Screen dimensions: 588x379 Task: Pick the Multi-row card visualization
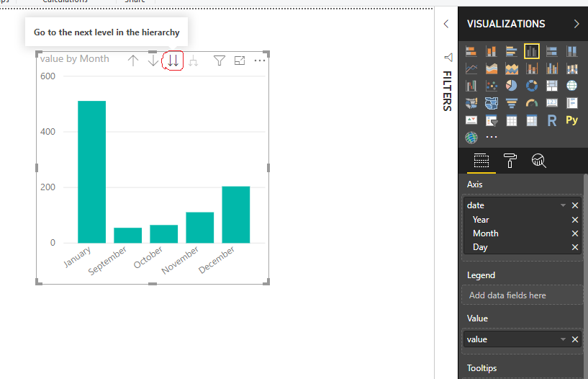click(x=572, y=103)
